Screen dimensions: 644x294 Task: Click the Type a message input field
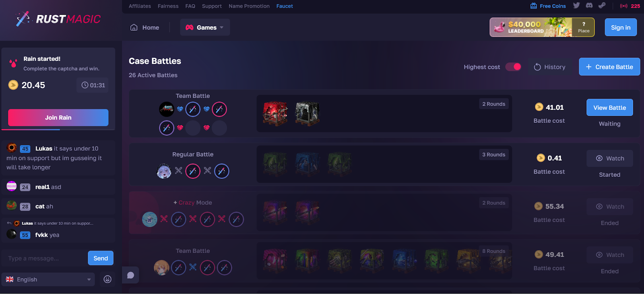45,258
